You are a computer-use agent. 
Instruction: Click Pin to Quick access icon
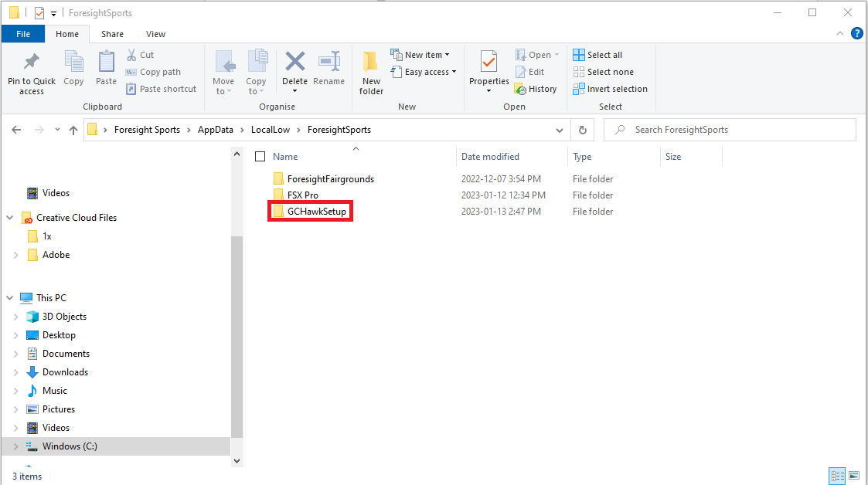32,62
